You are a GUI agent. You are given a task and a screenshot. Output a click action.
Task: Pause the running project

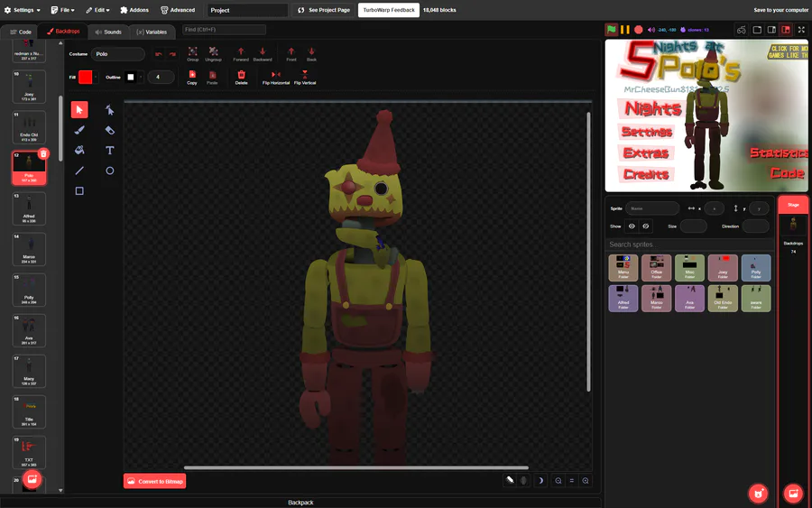pos(625,30)
